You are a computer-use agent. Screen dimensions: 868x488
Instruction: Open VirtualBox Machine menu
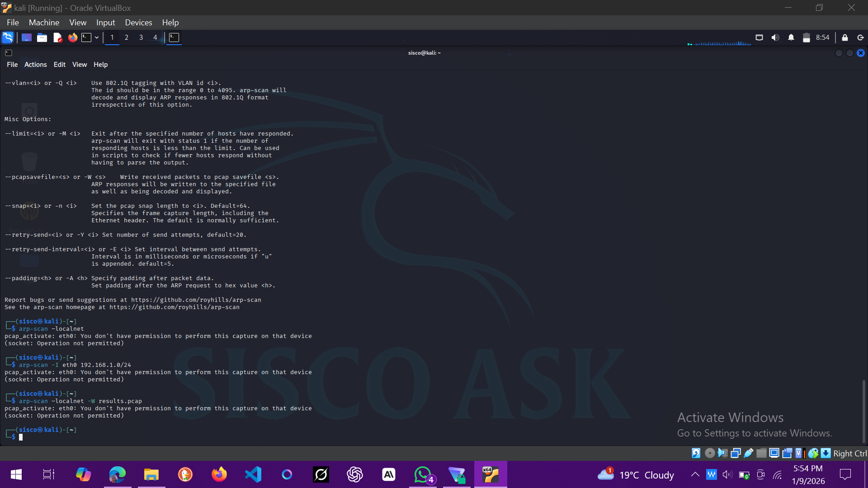tap(44, 23)
